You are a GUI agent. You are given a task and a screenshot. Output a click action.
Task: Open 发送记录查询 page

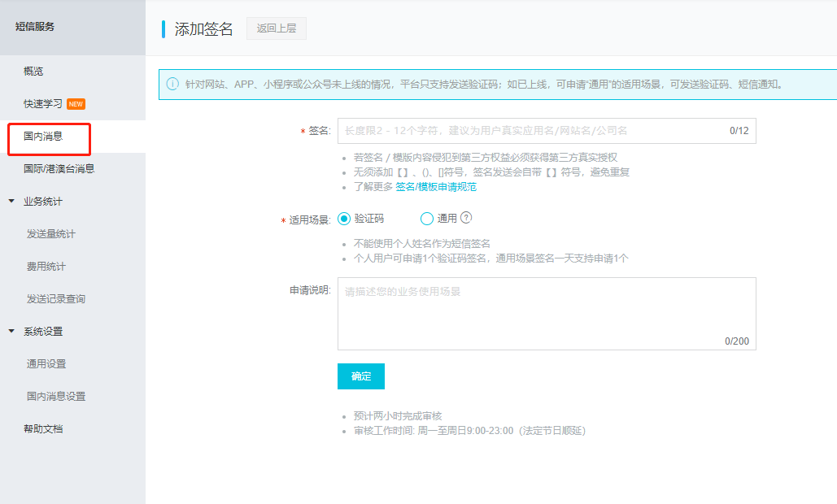click(55, 299)
